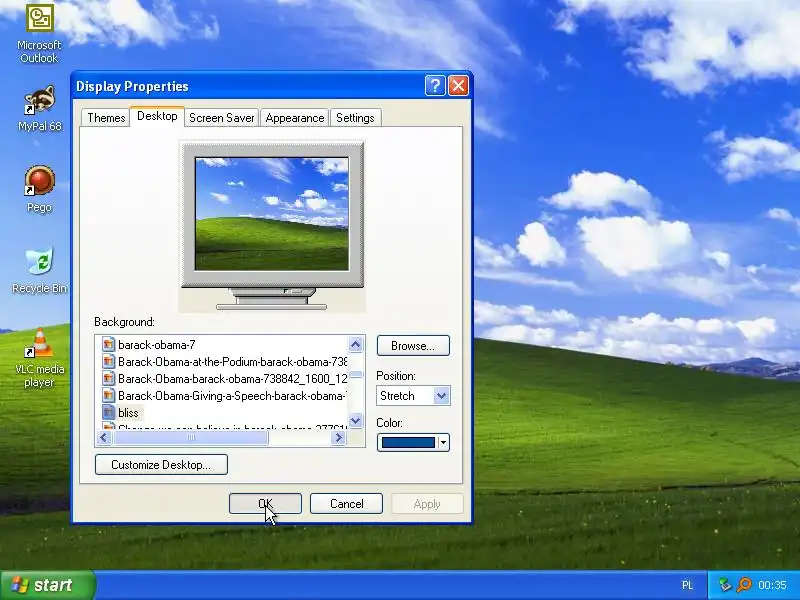Click the network tray icon beside the magnifier
Image resolution: width=800 pixels, height=600 pixels.
[725, 585]
